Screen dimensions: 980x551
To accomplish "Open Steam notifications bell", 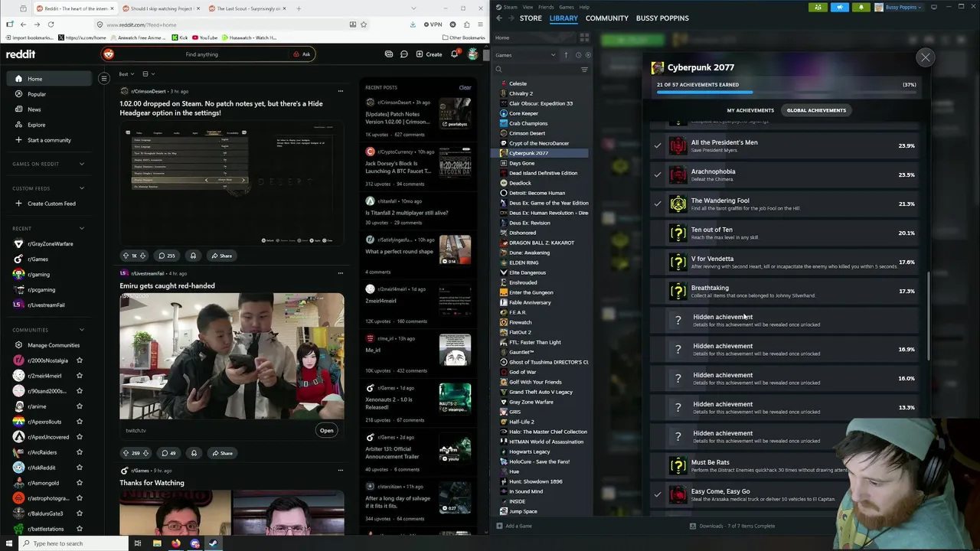I will point(861,7).
